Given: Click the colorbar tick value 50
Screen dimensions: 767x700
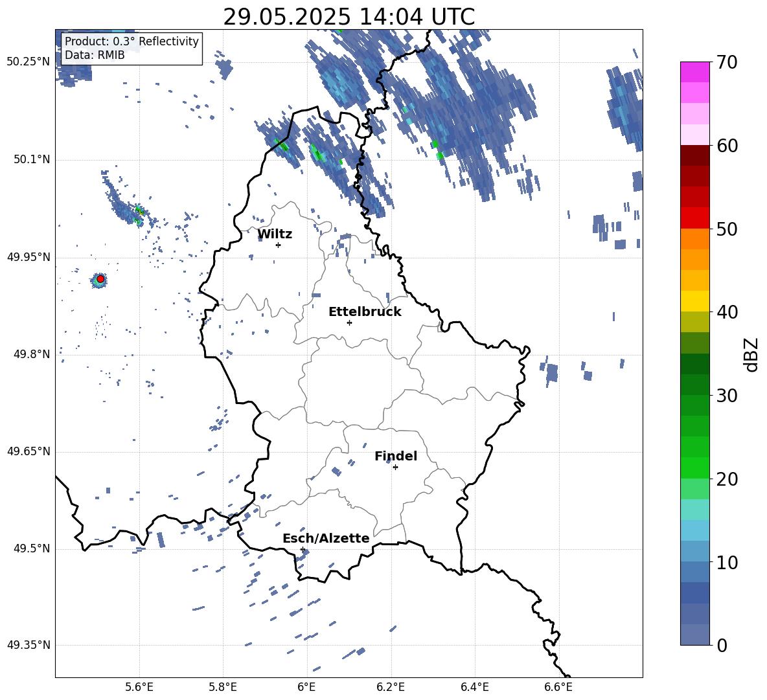Looking at the screenshot, I should point(727,229).
